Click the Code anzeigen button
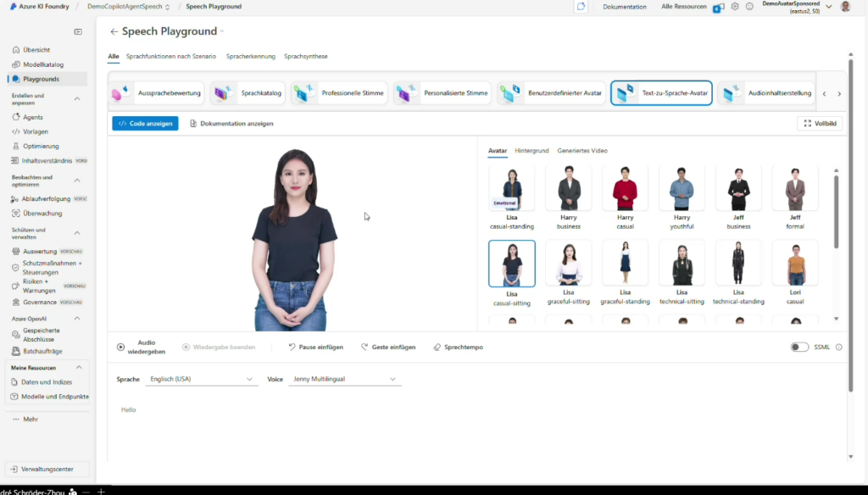The width and height of the screenshot is (868, 495). tap(145, 124)
